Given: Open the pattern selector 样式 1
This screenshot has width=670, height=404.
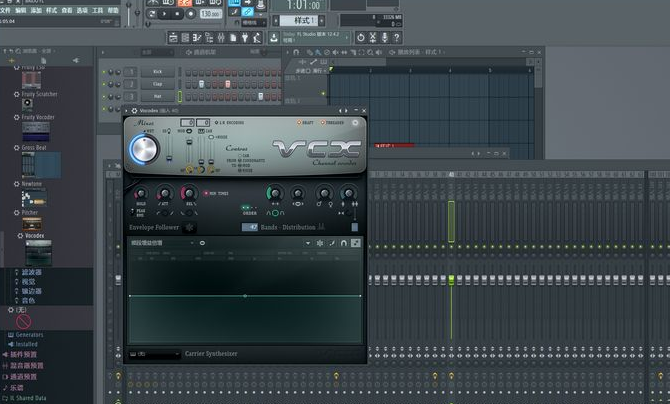Looking at the screenshot, I should [x=299, y=21].
